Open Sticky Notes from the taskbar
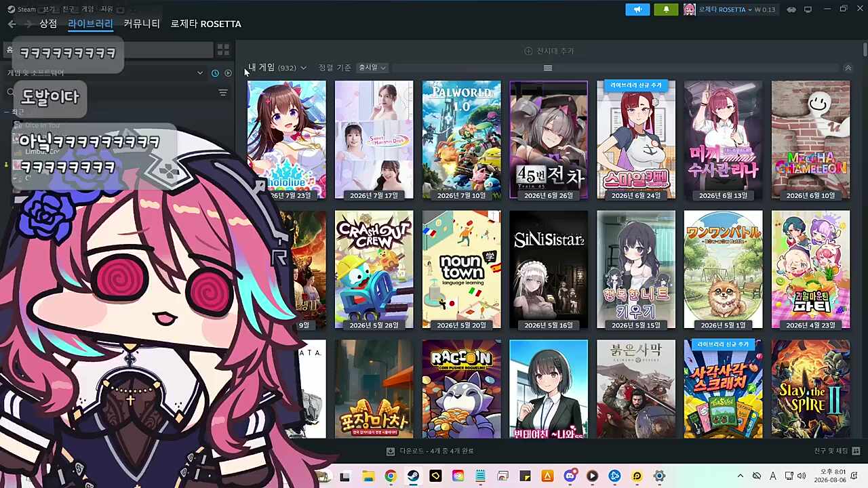Screen dimensions: 868x488 pyautogui.click(x=525, y=476)
